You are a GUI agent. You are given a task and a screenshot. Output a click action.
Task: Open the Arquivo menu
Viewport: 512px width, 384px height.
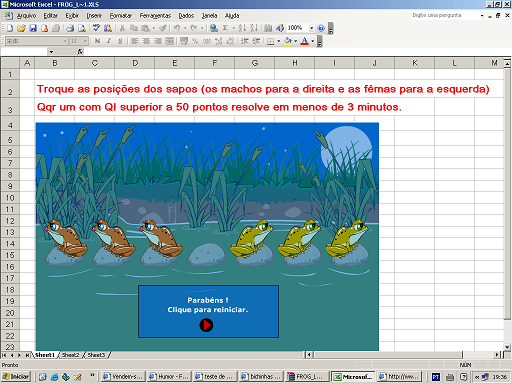[x=26, y=16]
